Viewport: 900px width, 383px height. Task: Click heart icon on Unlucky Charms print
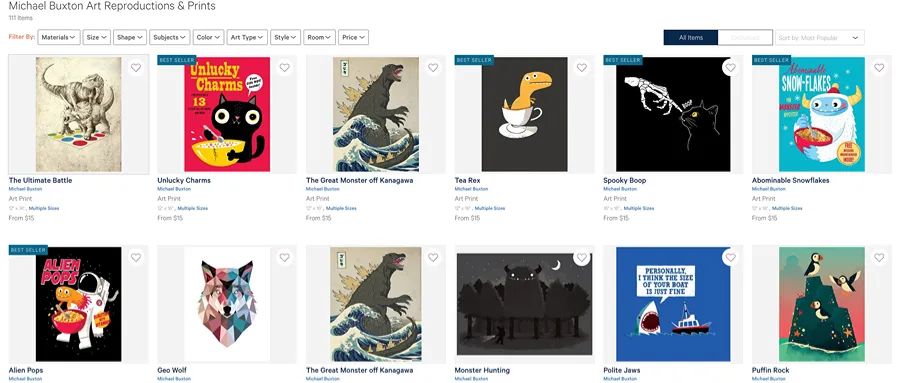coord(284,68)
